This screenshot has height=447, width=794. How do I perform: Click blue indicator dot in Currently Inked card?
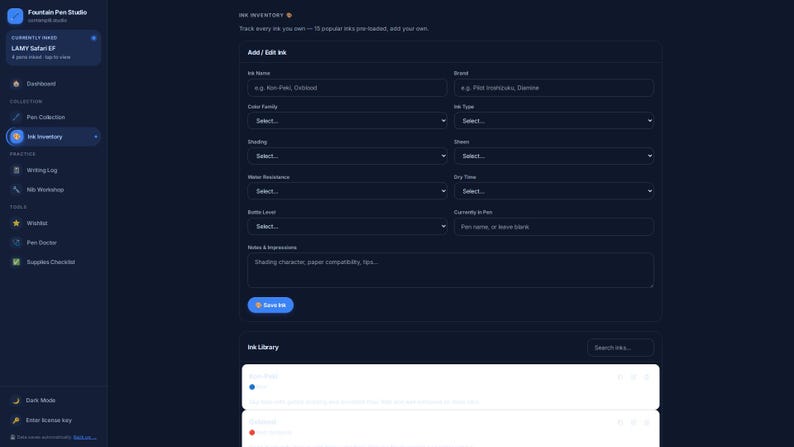[94, 38]
